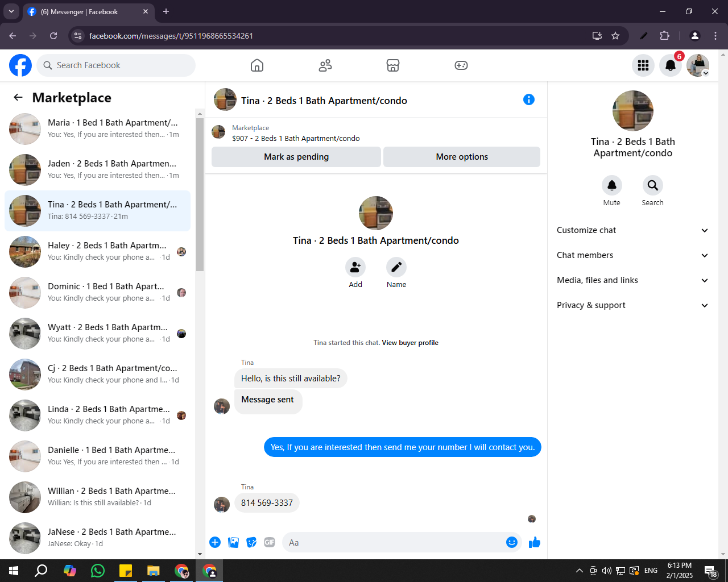Open View buyer profile link
Screen dimensions: 728x582
[x=410, y=343]
